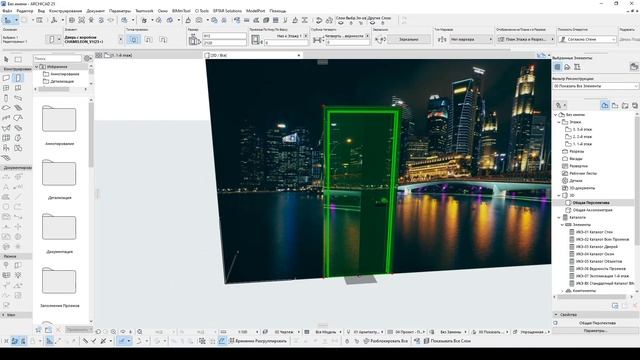The height and width of the screenshot is (360, 640).
Task: Open the Согласно Стене dropdown
Action: pos(587,39)
